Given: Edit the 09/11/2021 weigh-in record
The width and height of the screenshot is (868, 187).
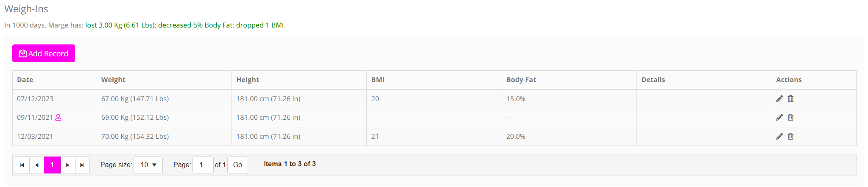Looking at the screenshot, I should click(x=779, y=117).
